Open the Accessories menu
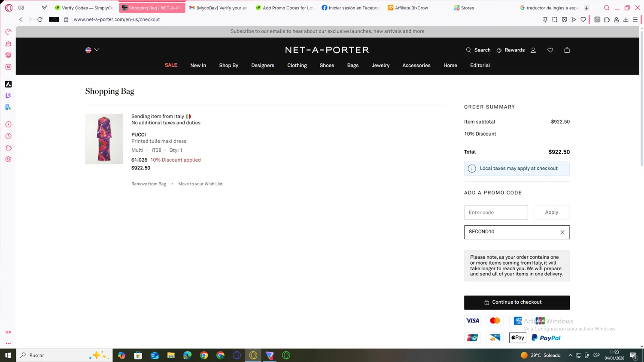The width and height of the screenshot is (644, 362). (x=416, y=66)
